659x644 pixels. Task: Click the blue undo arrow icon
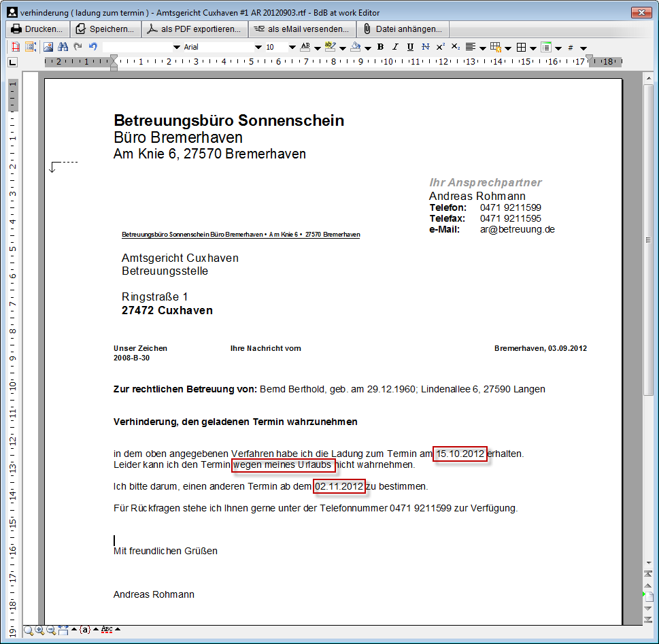pos(93,47)
